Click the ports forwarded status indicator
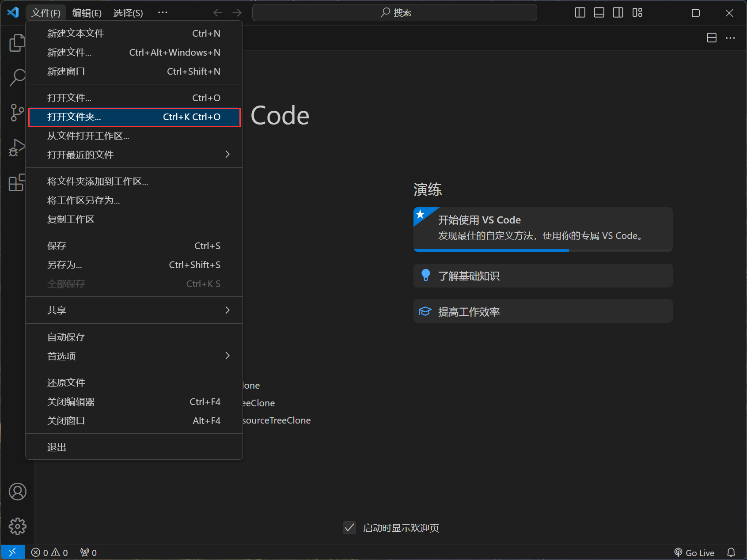The height and width of the screenshot is (560, 747). [x=88, y=552]
